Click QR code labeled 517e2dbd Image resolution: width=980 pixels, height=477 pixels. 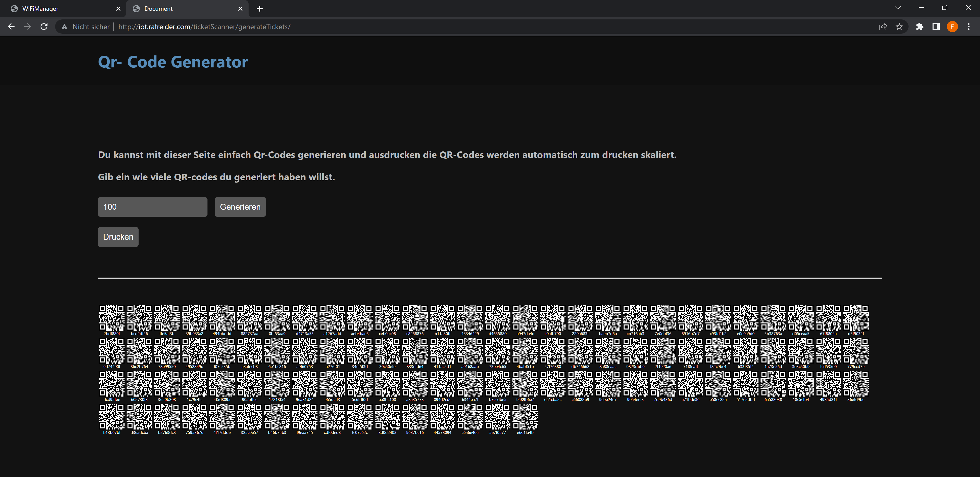746,384
